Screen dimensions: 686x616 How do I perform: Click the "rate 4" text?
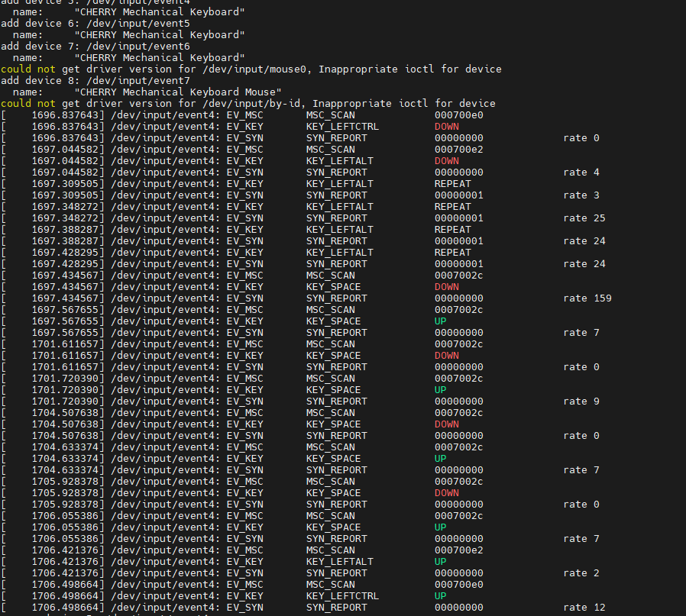[x=581, y=173]
